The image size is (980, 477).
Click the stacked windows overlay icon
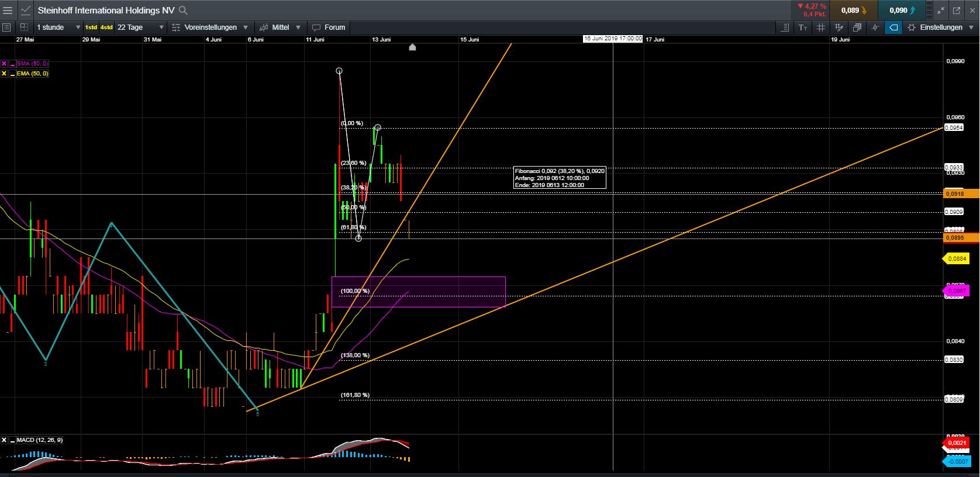click(857, 27)
